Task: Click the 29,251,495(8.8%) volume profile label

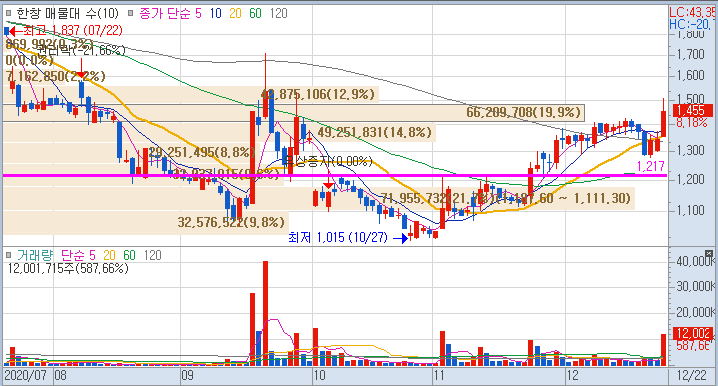Action: click(x=201, y=152)
